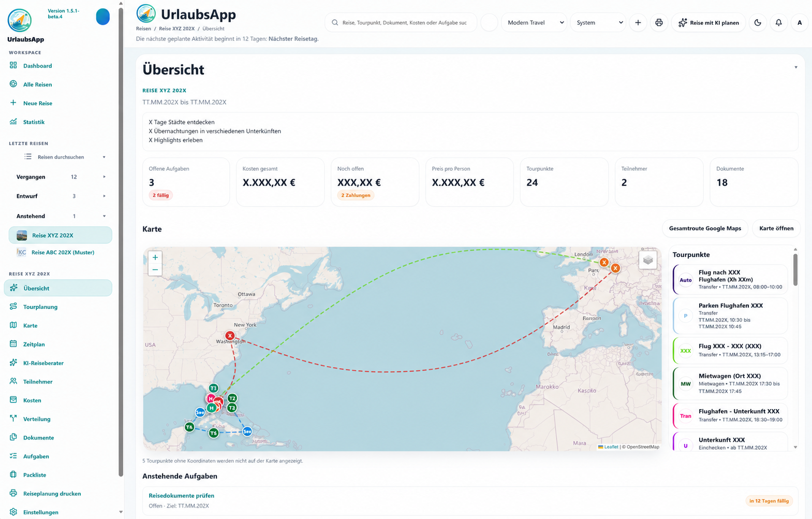Click the green T4 map marker
Image resolution: width=812 pixels, height=519 pixels.
(189, 427)
